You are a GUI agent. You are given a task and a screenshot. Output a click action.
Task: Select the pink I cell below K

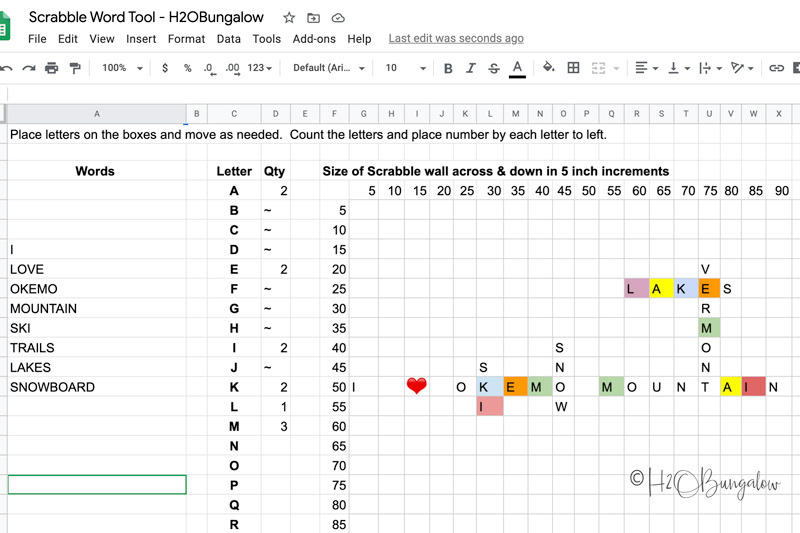click(x=490, y=407)
